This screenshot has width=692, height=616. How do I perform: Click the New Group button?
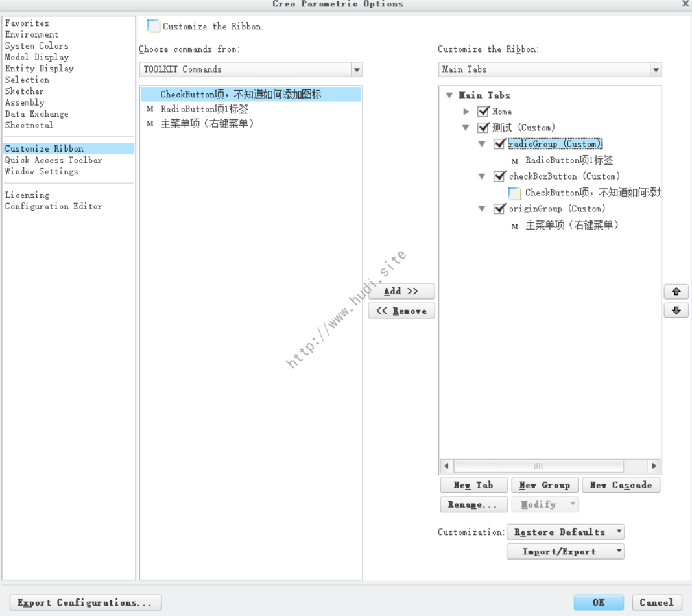[x=545, y=484]
